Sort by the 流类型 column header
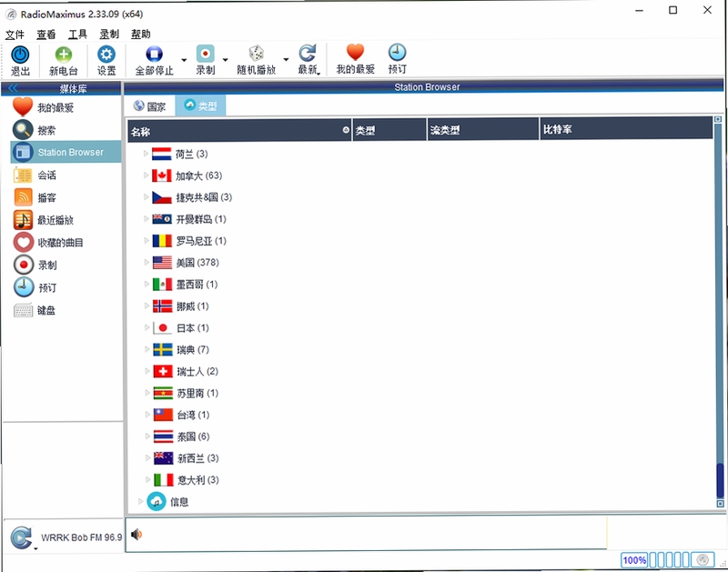Image resolution: width=728 pixels, height=572 pixels. coord(483,130)
